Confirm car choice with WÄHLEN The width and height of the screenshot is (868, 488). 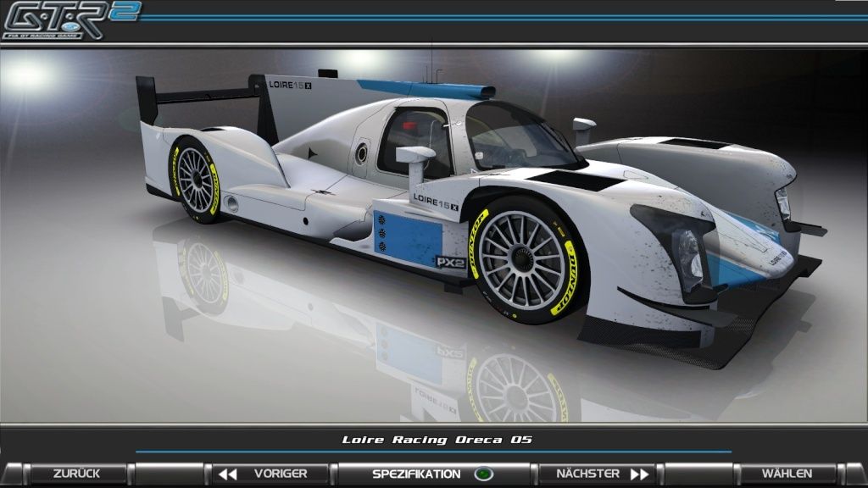pyautogui.click(x=787, y=474)
